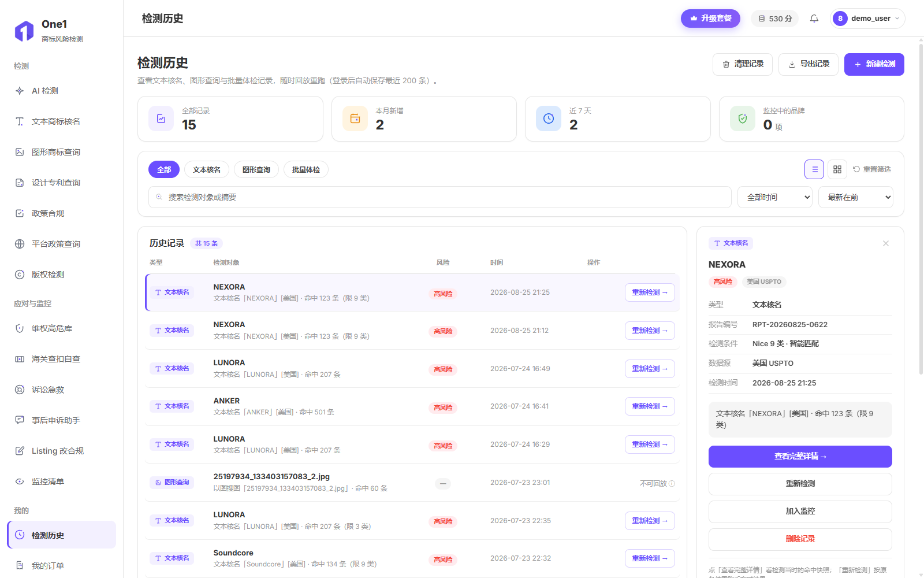Image resolution: width=924 pixels, height=578 pixels.
Task: Click 重新检测 in the detail panel
Action: click(x=800, y=484)
